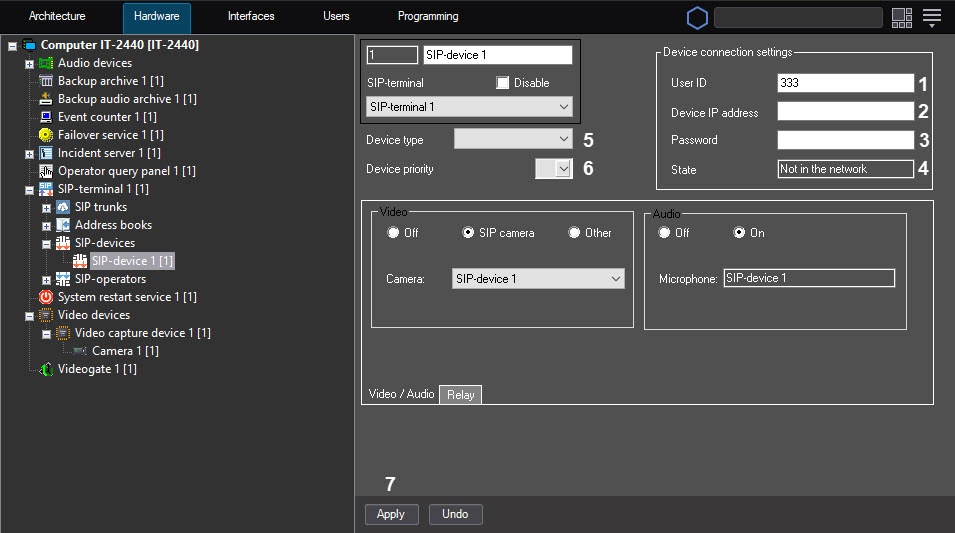Click the System restart service icon
This screenshot has height=533, width=955.
pyautogui.click(x=46, y=297)
